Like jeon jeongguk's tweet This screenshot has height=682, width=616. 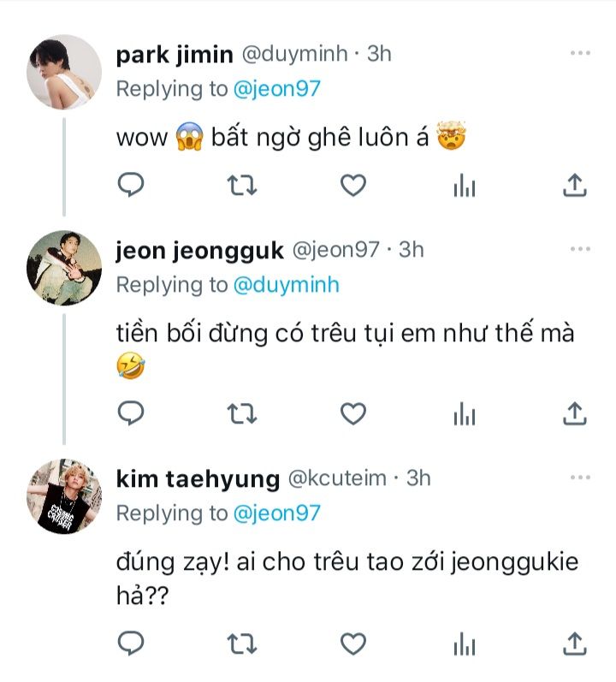(x=353, y=414)
